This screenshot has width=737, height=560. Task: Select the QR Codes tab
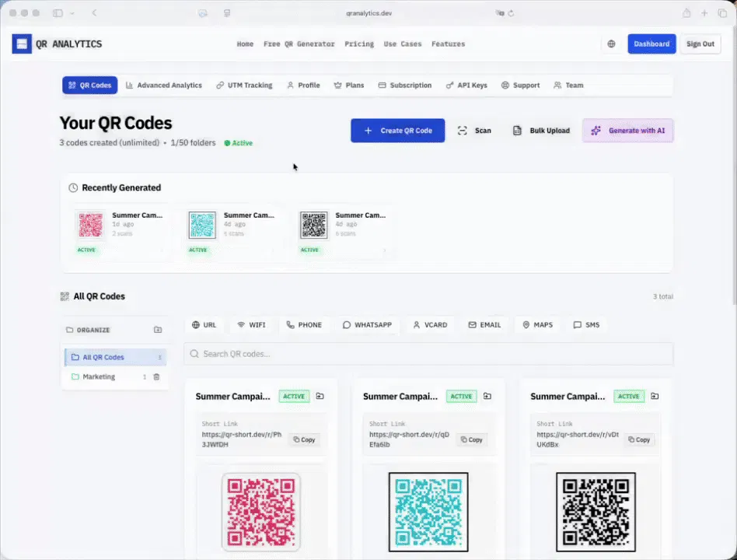(x=89, y=85)
